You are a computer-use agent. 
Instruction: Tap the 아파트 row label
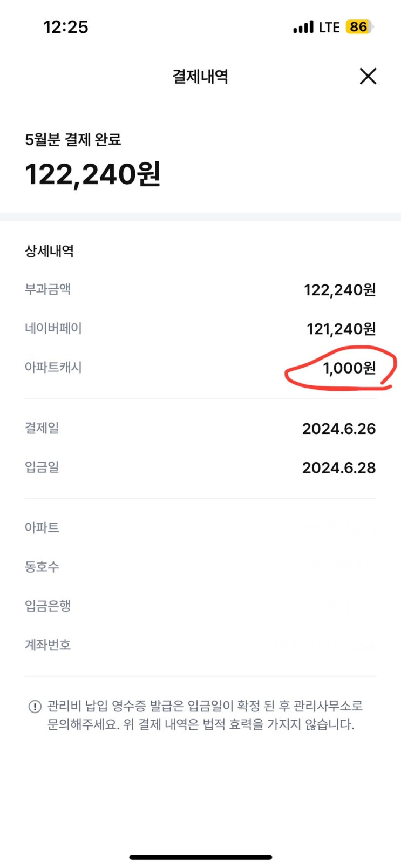point(42,527)
